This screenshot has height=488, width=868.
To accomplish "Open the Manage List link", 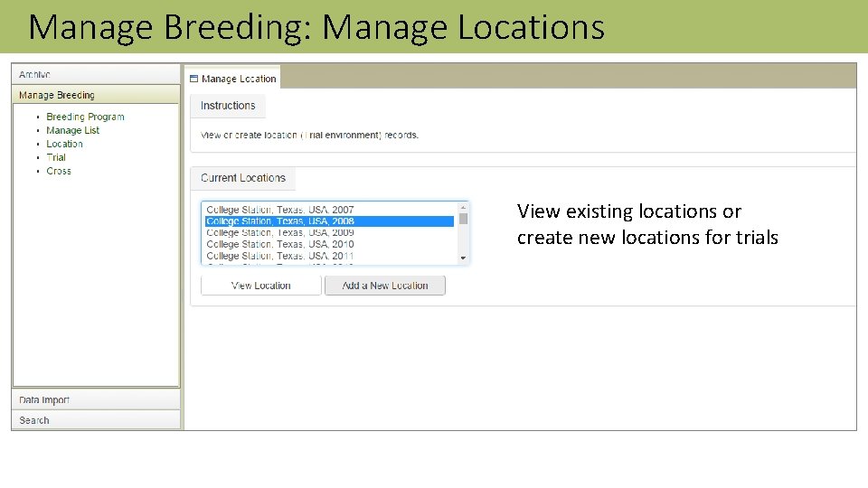I will [72, 130].
